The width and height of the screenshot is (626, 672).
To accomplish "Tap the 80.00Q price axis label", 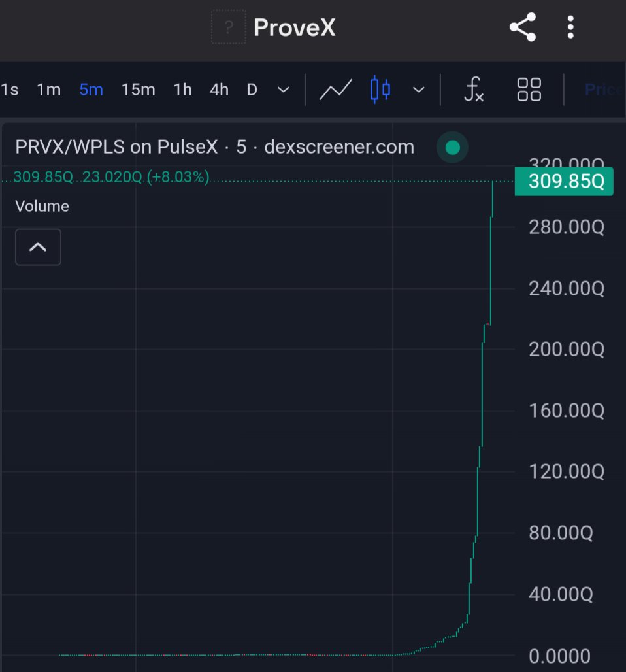I will [x=561, y=533].
